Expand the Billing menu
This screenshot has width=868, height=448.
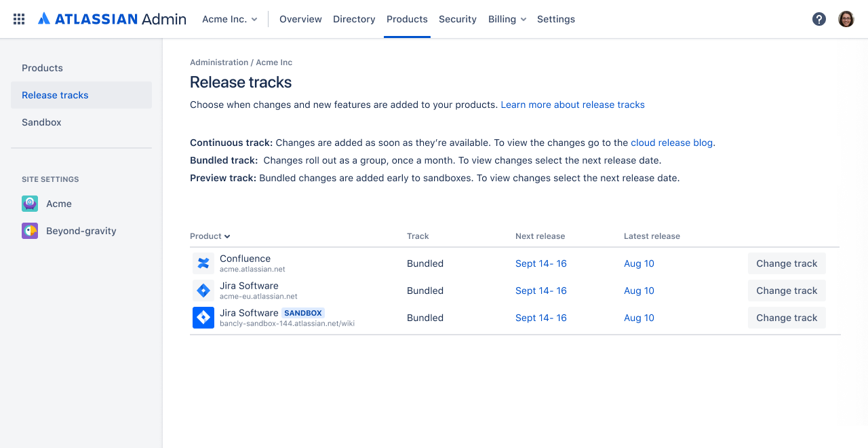[x=507, y=19]
